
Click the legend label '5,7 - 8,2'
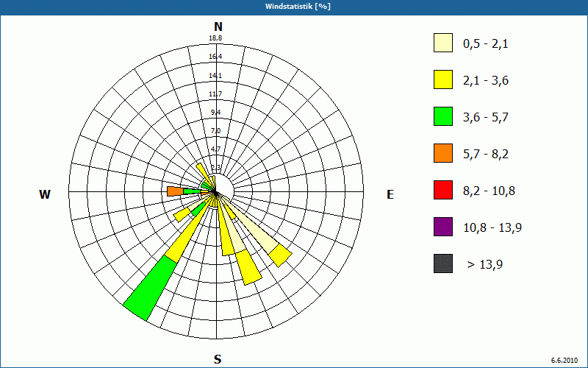point(486,155)
